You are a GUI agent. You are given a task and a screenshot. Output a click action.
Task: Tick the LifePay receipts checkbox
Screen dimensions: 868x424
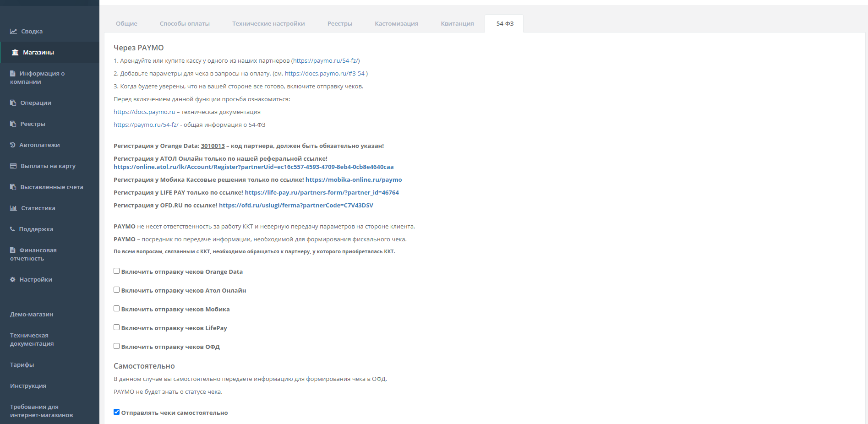(117, 327)
